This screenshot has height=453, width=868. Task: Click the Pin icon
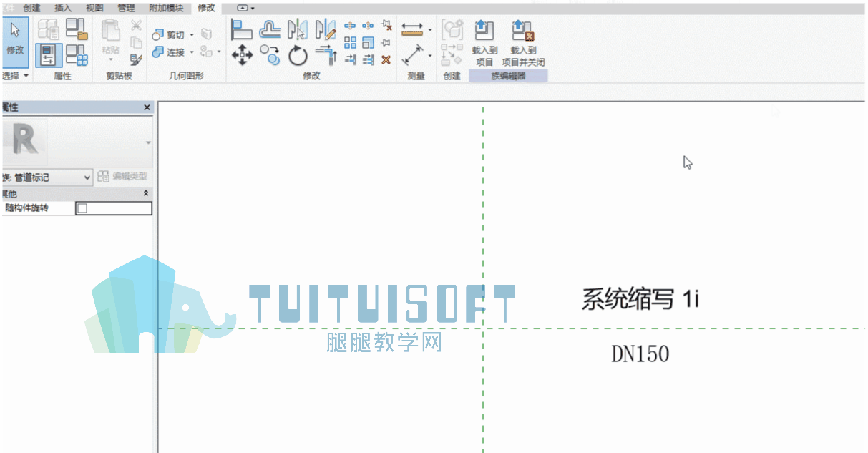[386, 43]
